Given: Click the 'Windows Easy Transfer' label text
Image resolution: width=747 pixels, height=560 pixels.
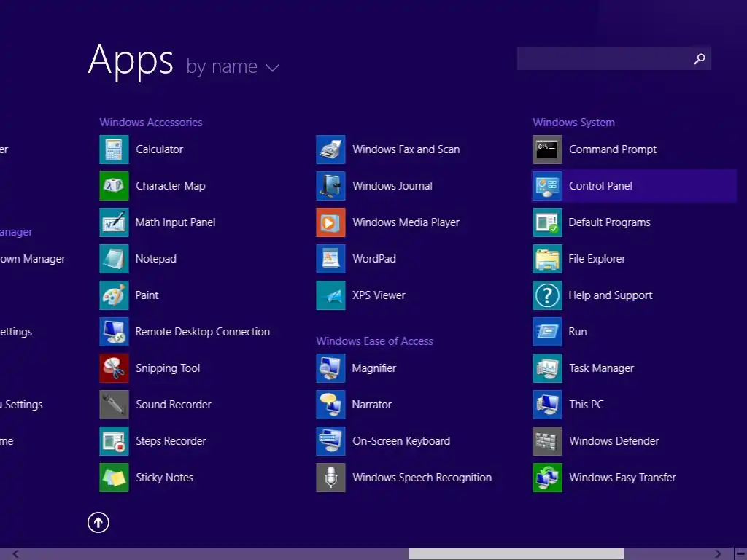Looking at the screenshot, I should point(622,477).
